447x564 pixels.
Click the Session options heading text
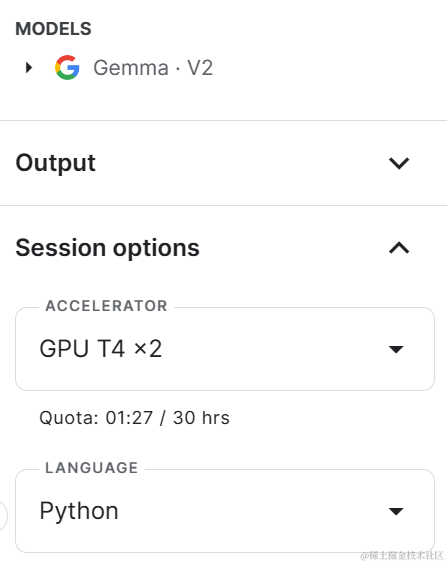point(108,248)
